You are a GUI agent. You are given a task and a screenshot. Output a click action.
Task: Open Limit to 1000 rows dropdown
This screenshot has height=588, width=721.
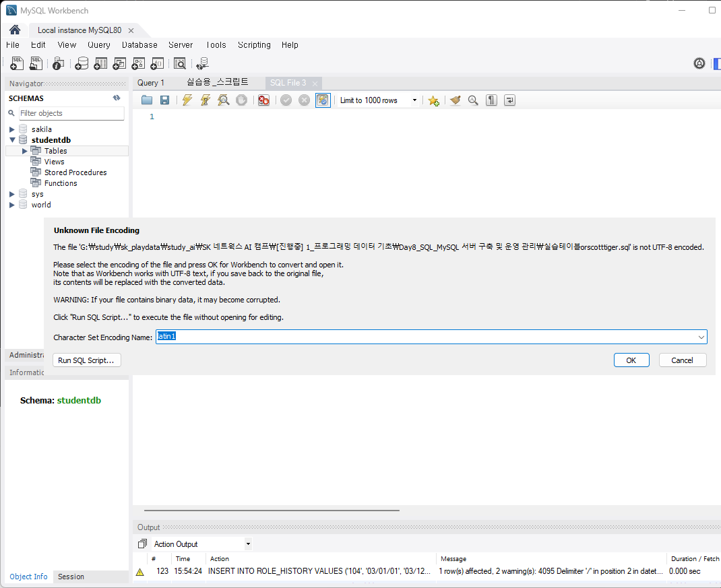[414, 100]
